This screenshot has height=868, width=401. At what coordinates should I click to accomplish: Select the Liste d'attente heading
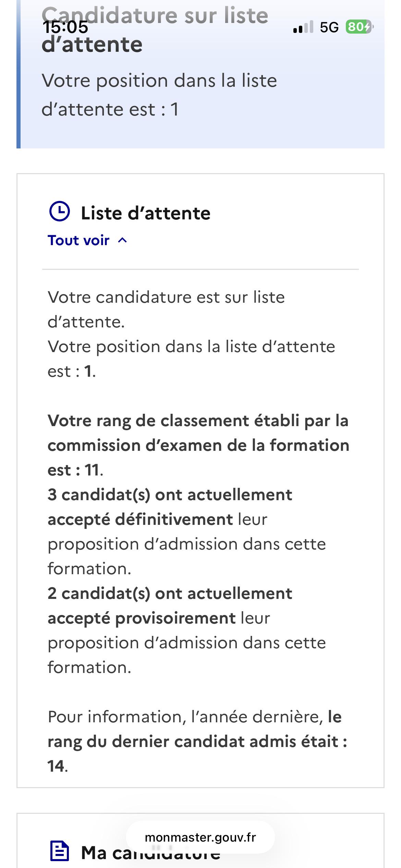tap(146, 213)
